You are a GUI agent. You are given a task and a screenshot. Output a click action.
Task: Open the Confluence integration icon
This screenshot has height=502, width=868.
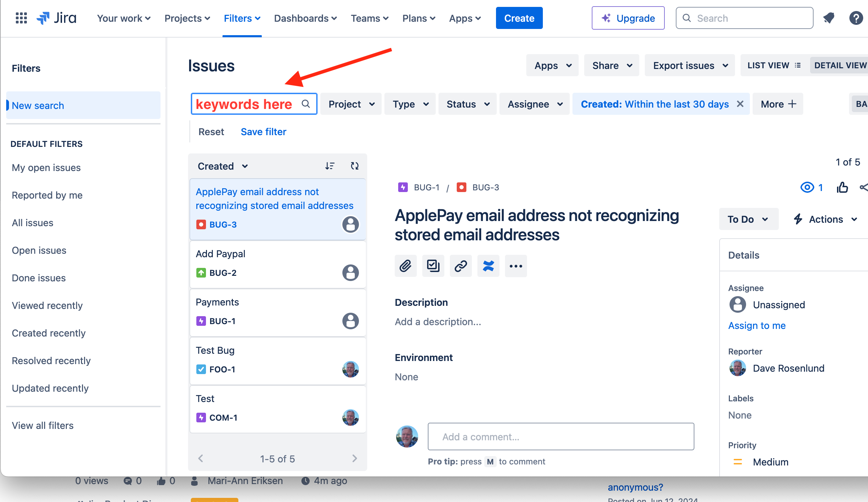(488, 265)
